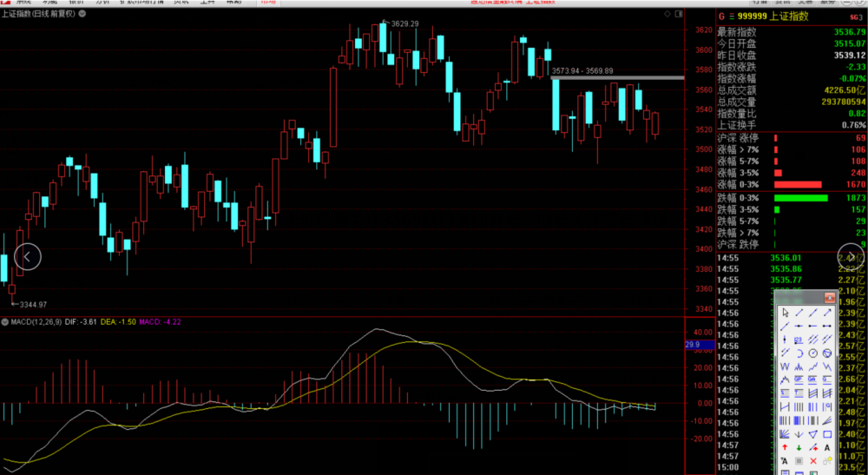Select the plain text 'A' annotation tool
Screen dimensions: 868x475
[x=827, y=447]
